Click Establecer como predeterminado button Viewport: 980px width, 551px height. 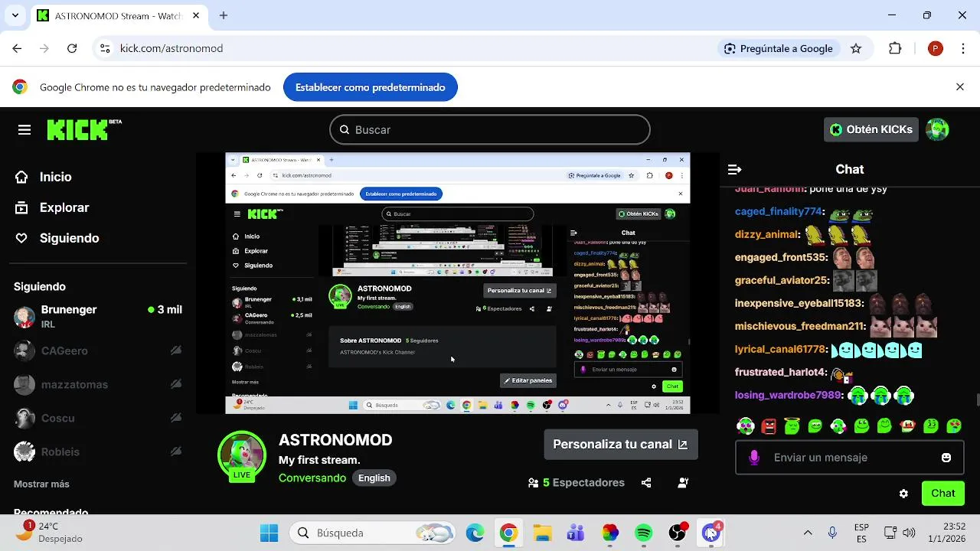tap(371, 87)
